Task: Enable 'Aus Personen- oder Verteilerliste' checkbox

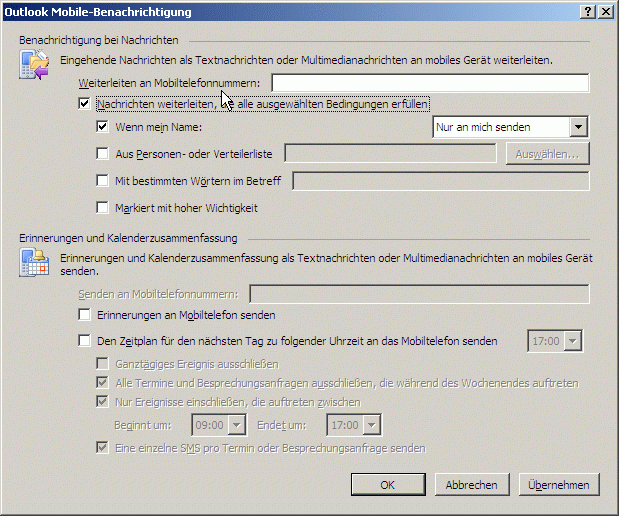Action: pyautogui.click(x=102, y=154)
